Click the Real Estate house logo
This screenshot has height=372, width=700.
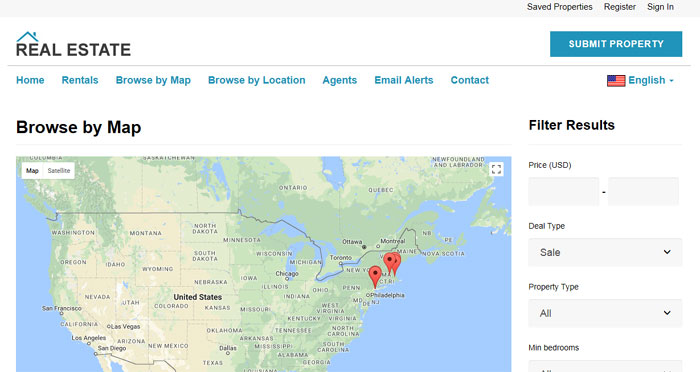point(73,44)
